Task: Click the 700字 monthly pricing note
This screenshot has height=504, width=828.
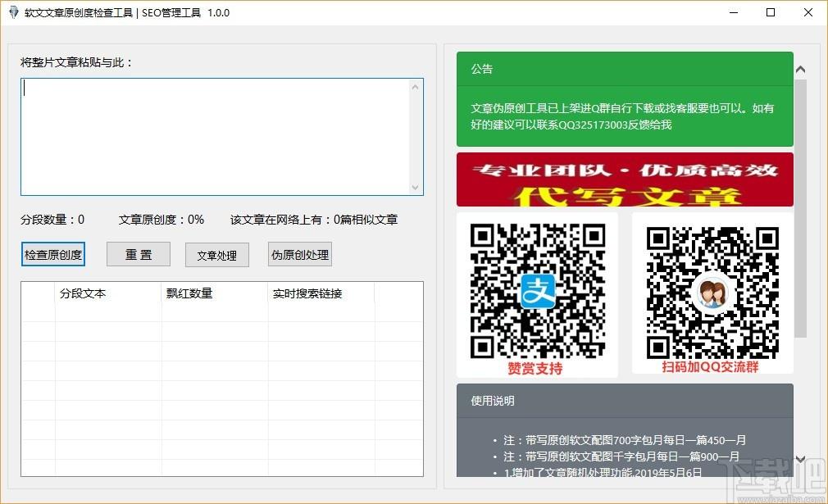Action: coord(625,440)
